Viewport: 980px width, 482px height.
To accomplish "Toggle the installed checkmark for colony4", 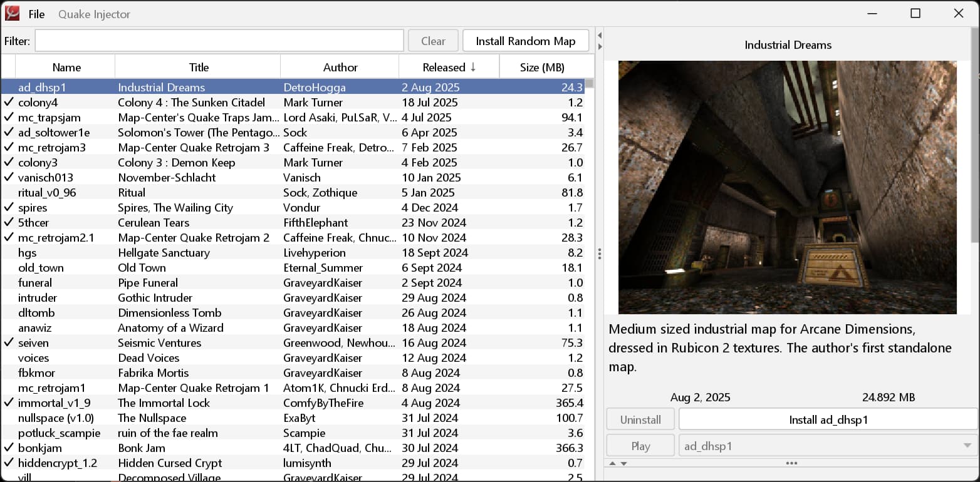I will (x=9, y=102).
